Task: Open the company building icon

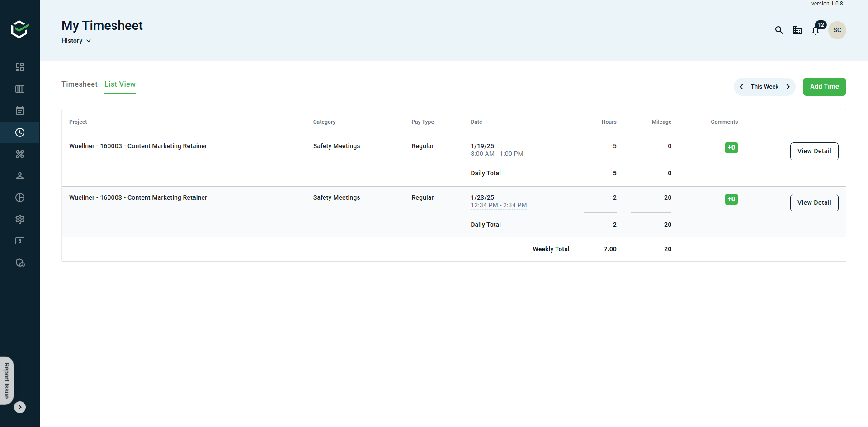Action: 797,30
